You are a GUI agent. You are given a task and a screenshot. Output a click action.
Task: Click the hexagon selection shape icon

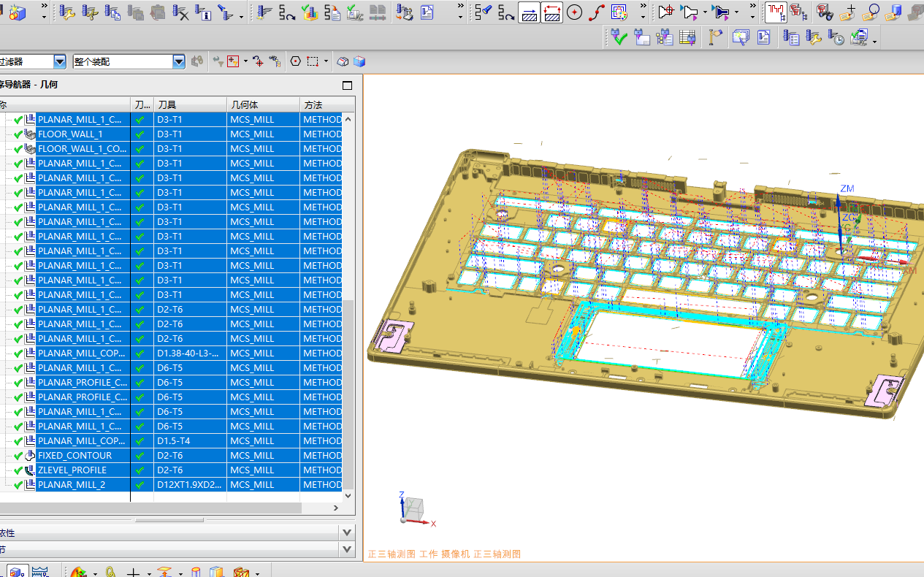[x=296, y=62]
